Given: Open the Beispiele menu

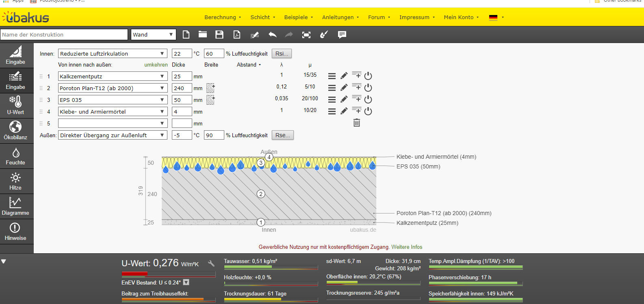Looking at the screenshot, I should 298,17.
